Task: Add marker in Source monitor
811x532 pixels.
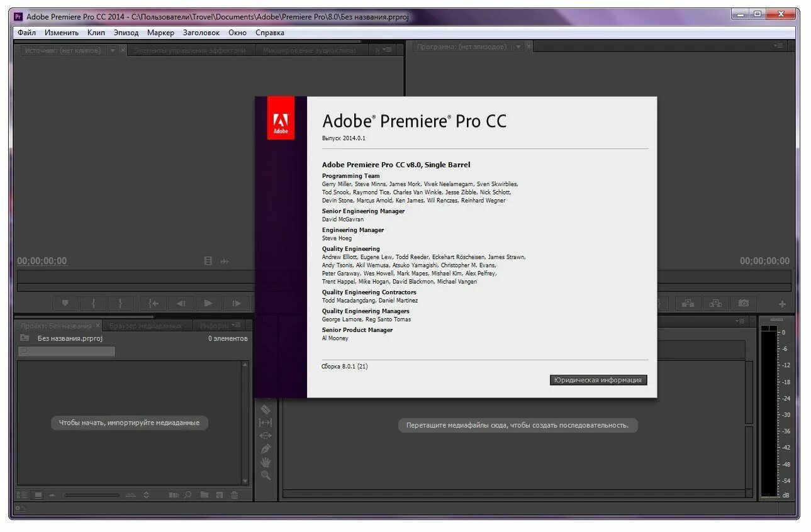Action: pyautogui.click(x=65, y=303)
